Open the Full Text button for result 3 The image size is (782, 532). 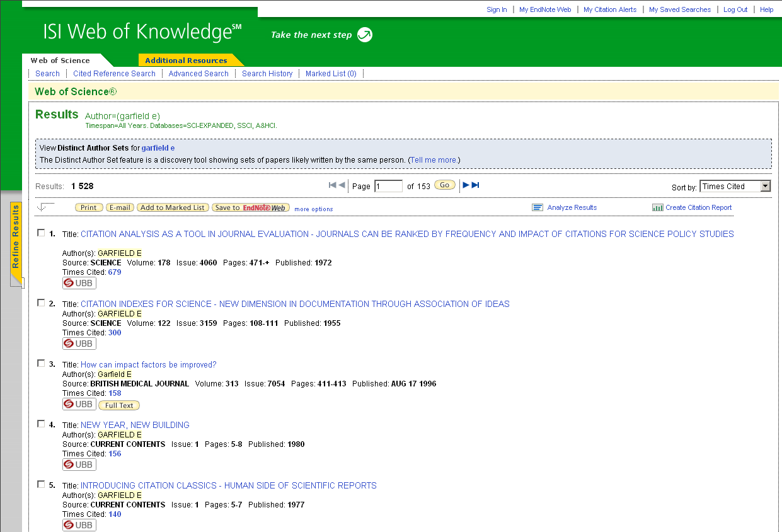[119, 405]
